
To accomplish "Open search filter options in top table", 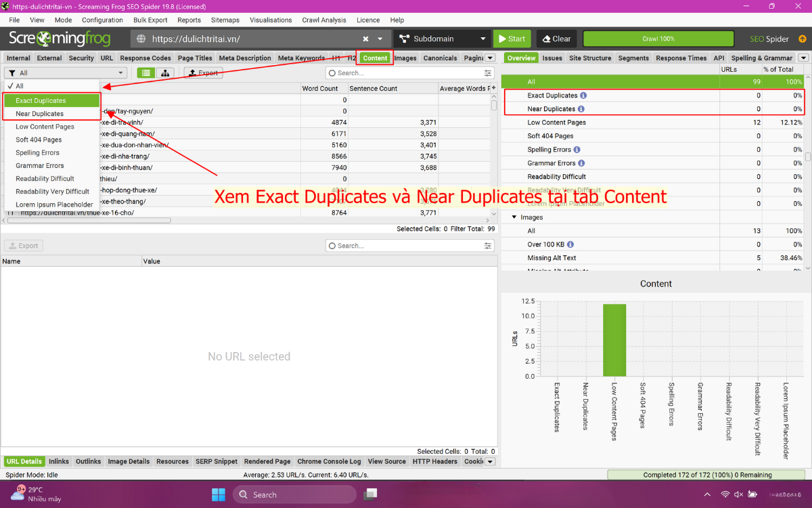I will click(488, 73).
